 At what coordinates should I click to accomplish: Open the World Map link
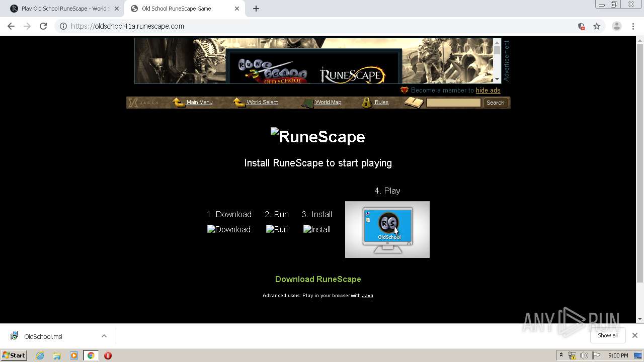[x=328, y=102]
